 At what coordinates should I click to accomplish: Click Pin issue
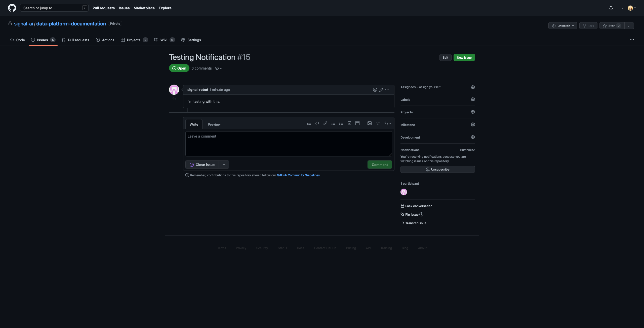(410, 214)
